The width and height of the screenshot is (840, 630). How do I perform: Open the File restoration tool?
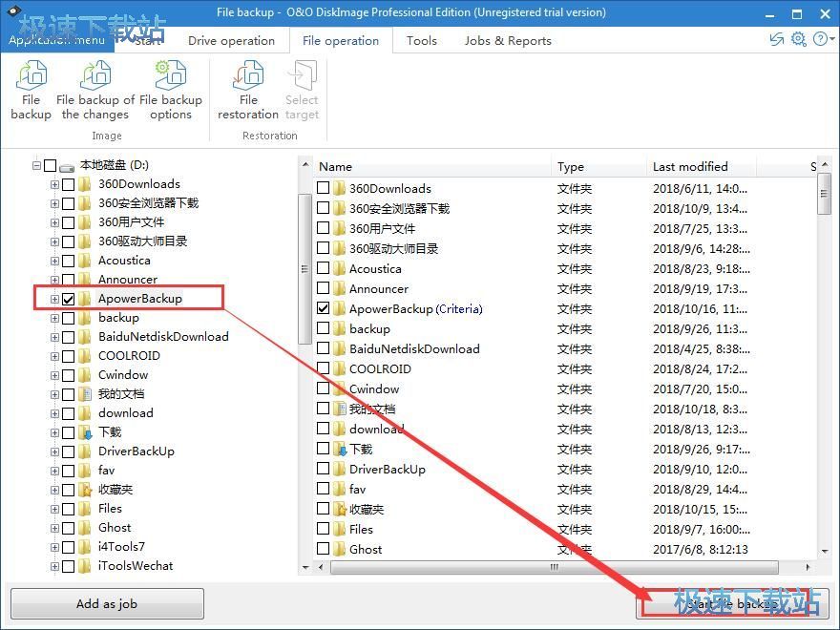click(248, 90)
